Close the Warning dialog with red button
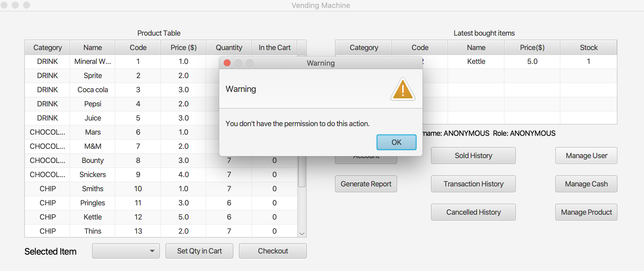Image resolution: width=644 pixels, height=271 pixels. (x=227, y=63)
